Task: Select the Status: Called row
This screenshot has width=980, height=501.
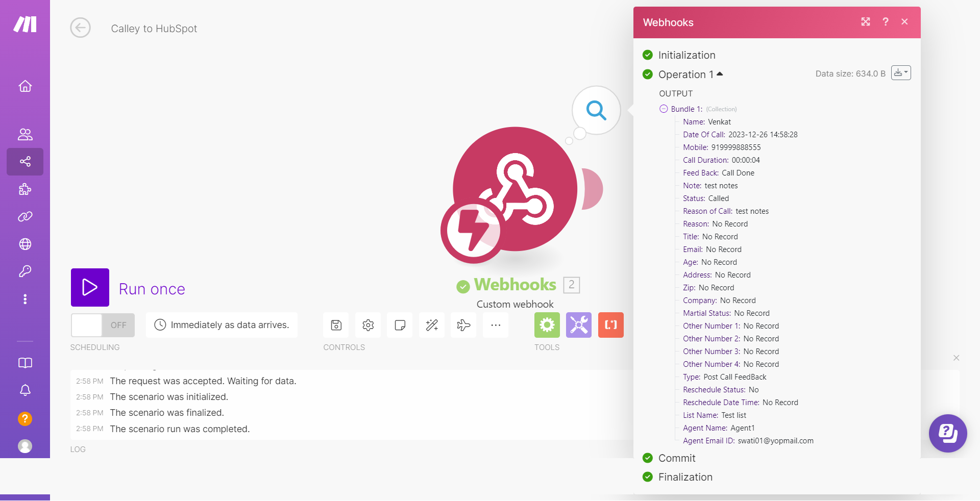Action: pyautogui.click(x=706, y=198)
